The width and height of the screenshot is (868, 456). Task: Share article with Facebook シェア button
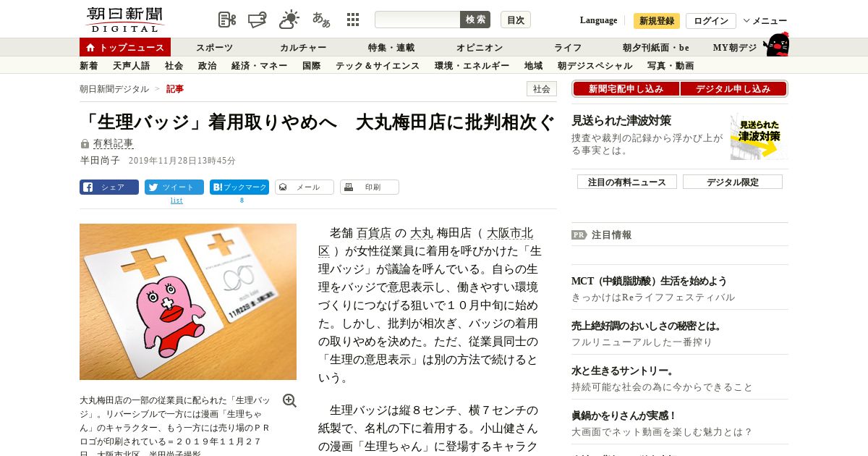pyautogui.click(x=109, y=187)
